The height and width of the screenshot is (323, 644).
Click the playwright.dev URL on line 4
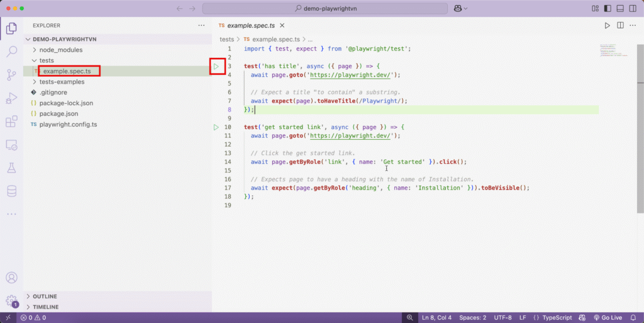point(350,75)
